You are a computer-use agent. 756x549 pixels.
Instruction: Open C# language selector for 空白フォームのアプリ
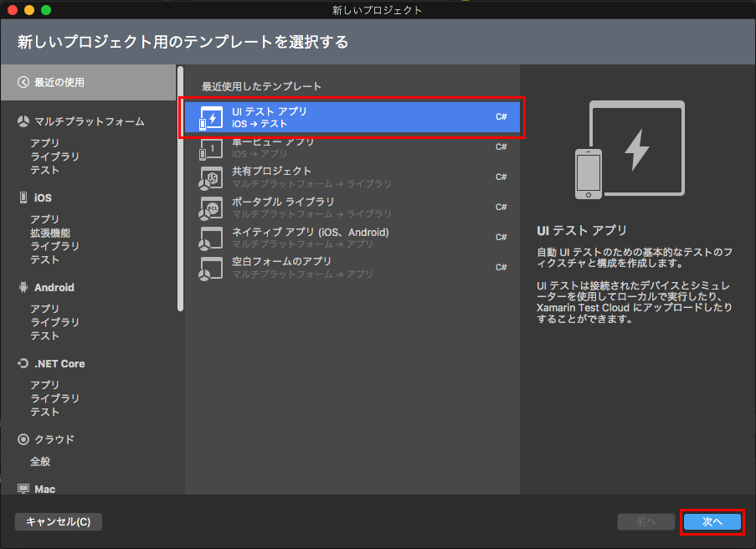click(501, 267)
